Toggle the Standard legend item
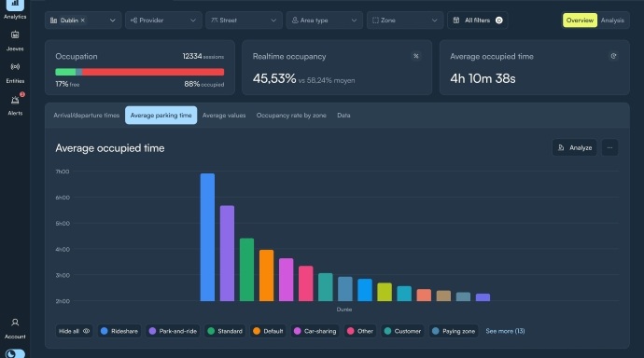Image resolution: width=644 pixels, height=358 pixels. click(x=225, y=331)
